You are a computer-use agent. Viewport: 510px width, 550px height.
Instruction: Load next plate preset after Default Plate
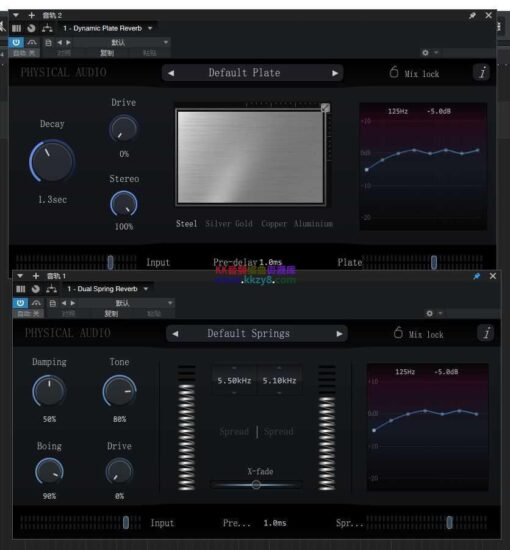pos(335,73)
